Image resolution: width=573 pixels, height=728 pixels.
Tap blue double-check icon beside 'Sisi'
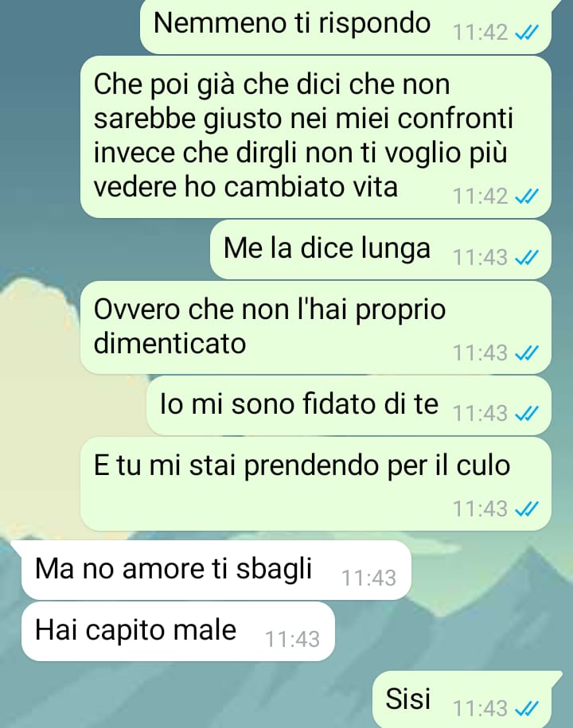pos(527,708)
